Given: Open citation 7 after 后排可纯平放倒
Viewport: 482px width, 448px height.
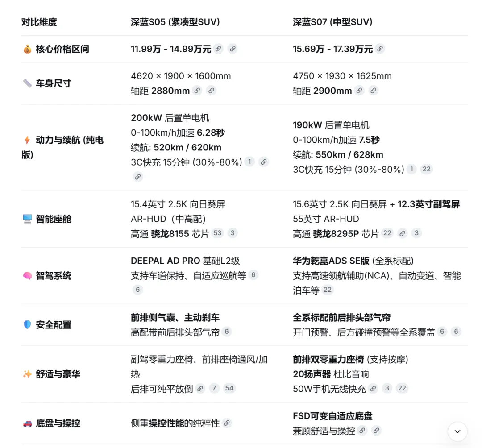Looking at the screenshot, I should click(x=214, y=388).
